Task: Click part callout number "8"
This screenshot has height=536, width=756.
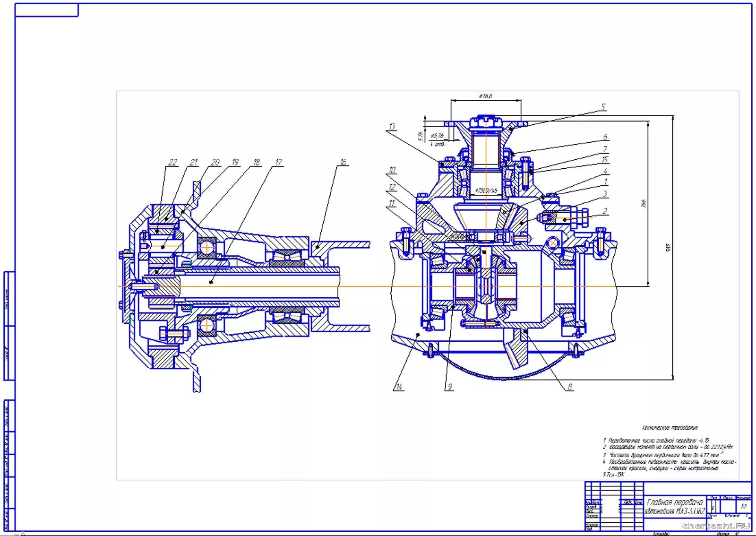Action: 570,387
